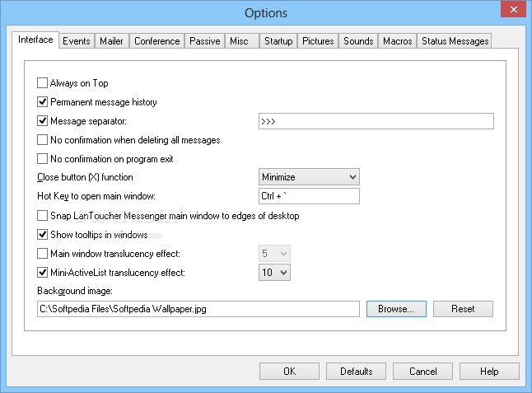Click in the Hot Key input field
The height and width of the screenshot is (393, 532).
click(x=309, y=196)
